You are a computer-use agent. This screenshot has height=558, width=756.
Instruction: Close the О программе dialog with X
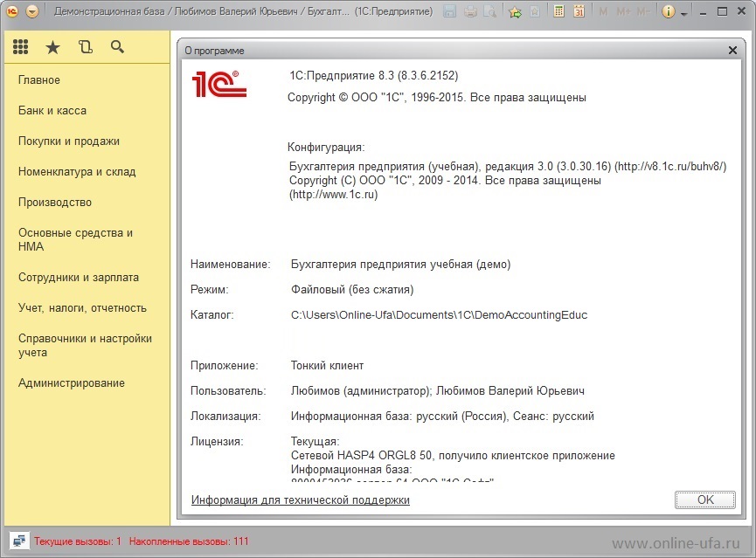(x=732, y=50)
